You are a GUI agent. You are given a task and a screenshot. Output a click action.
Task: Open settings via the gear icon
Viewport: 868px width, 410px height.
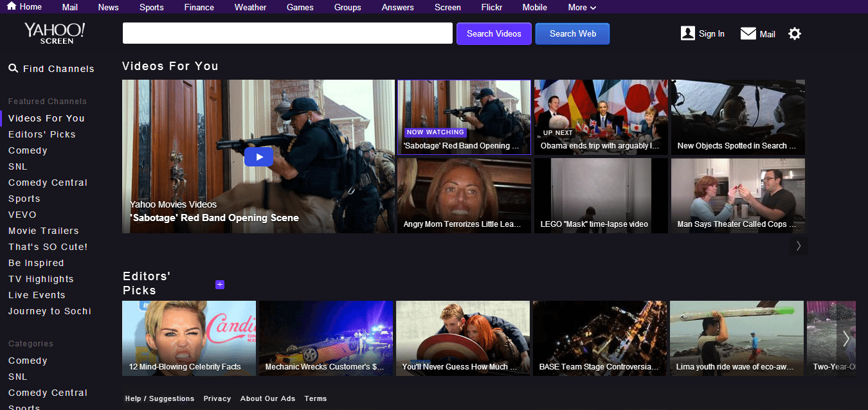tap(795, 34)
